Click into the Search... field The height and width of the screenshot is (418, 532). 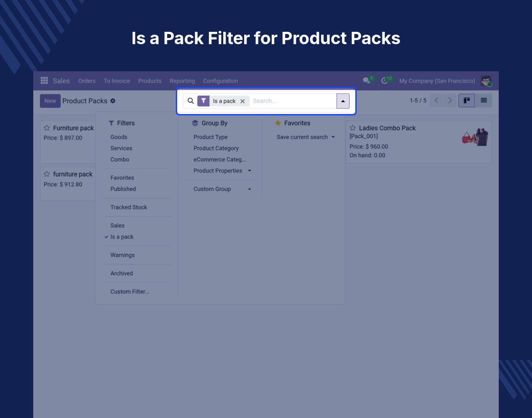coord(294,101)
